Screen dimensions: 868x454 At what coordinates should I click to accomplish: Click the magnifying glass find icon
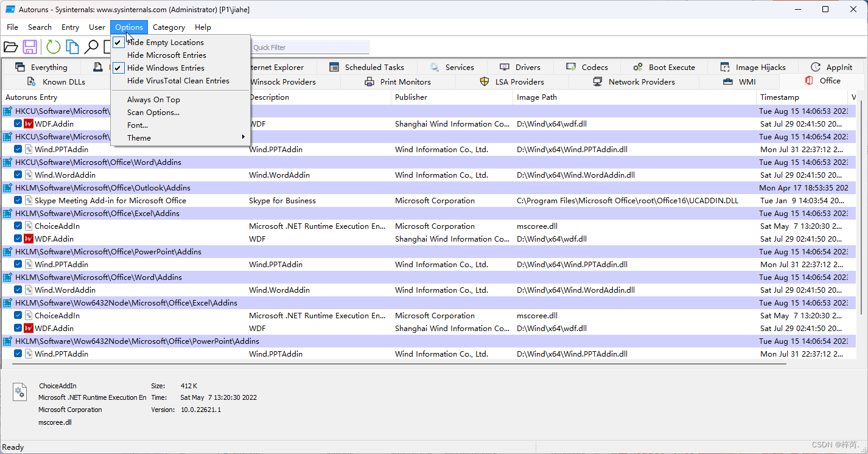tap(93, 46)
